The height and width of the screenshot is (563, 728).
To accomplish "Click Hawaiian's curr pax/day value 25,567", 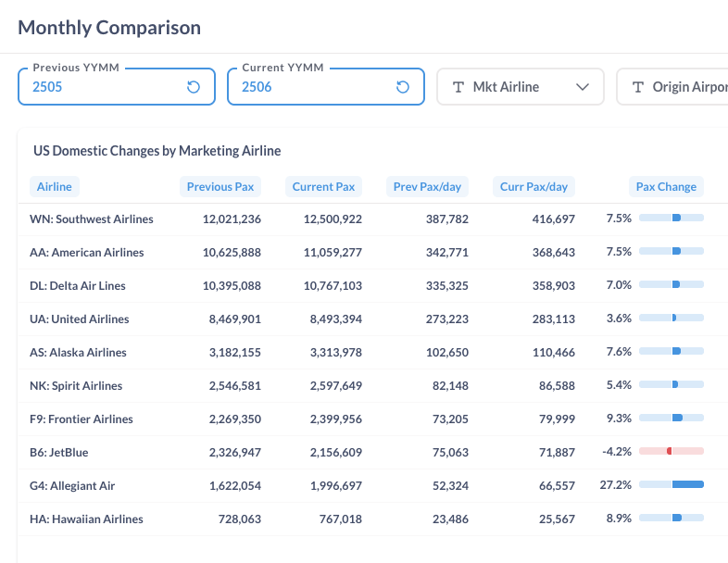I will click(557, 519).
